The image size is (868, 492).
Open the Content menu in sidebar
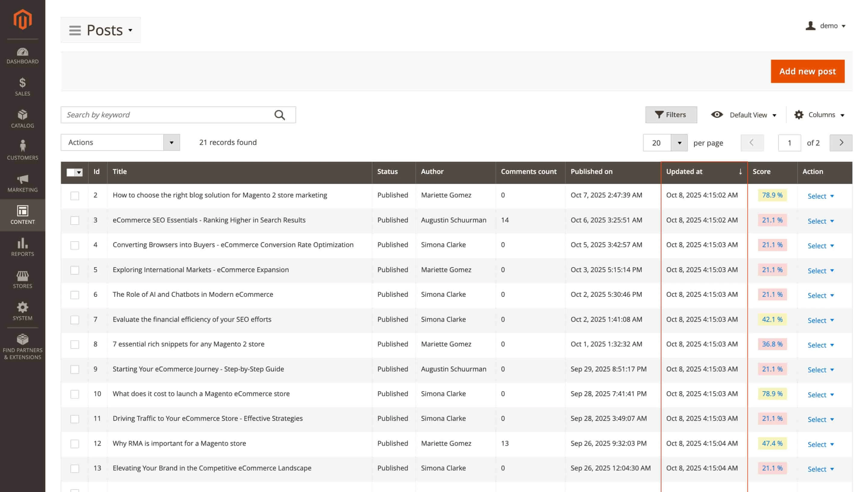[22, 214]
